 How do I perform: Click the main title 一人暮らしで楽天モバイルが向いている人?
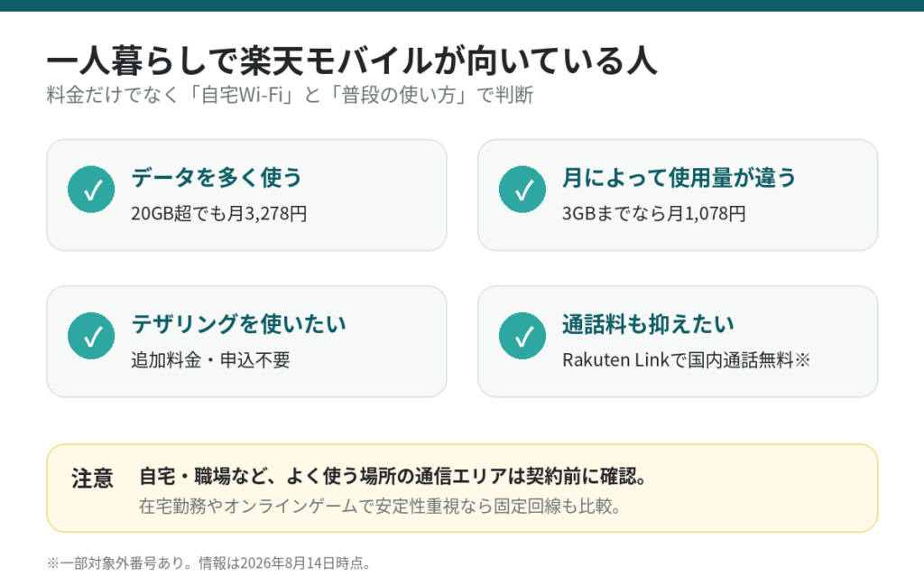pos(352,60)
